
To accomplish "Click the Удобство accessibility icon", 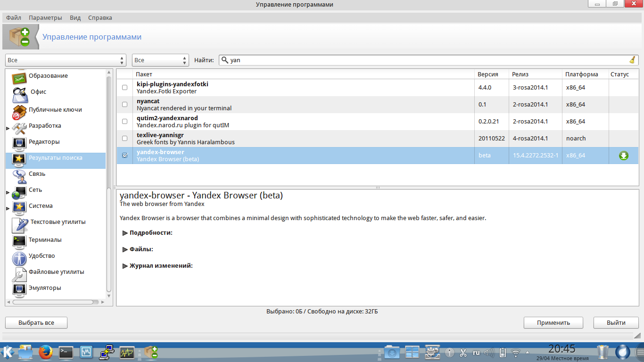I will [19, 258].
